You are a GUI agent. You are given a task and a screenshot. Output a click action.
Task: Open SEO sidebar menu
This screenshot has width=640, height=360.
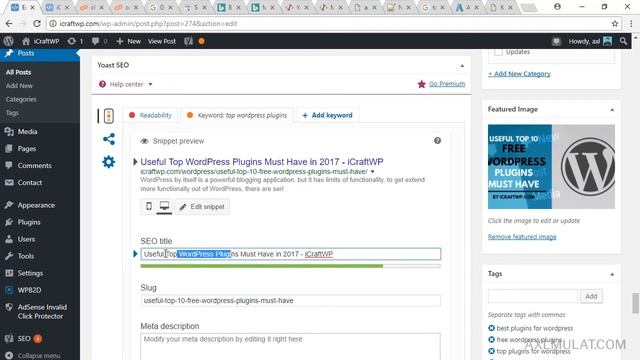point(24,338)
